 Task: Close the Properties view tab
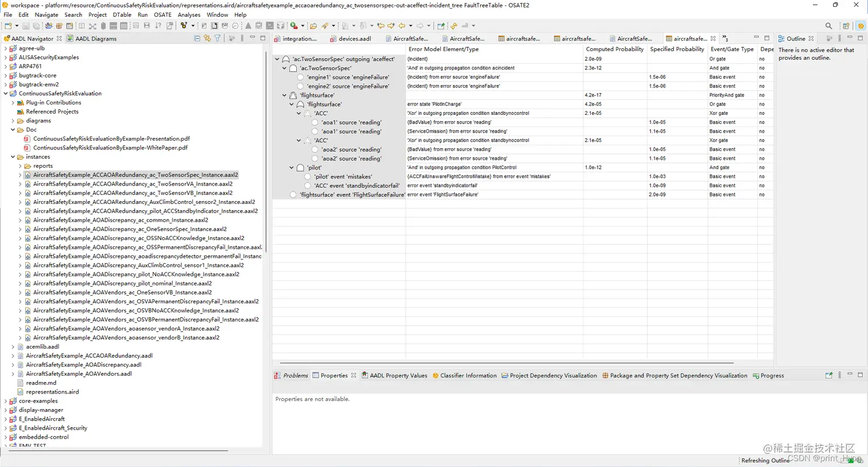pyautogui.click(x=354, y=376)
